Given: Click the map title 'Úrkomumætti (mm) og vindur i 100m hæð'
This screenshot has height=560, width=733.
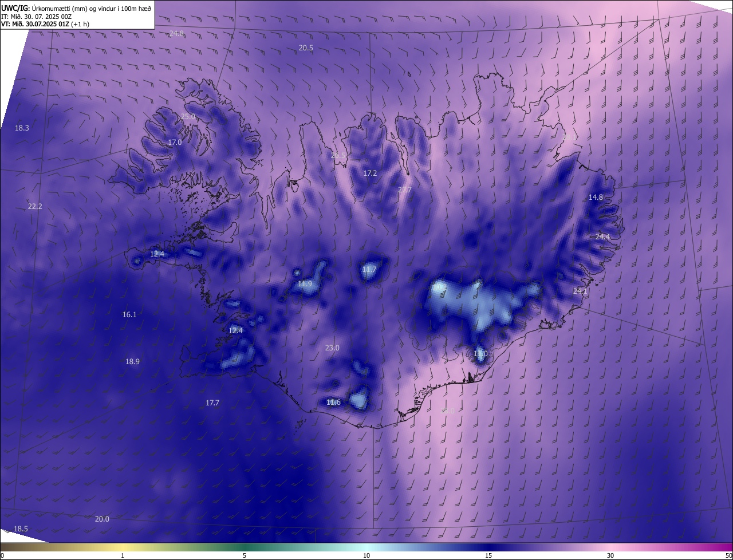Looking at the screenshot, I should coord(90,9).
